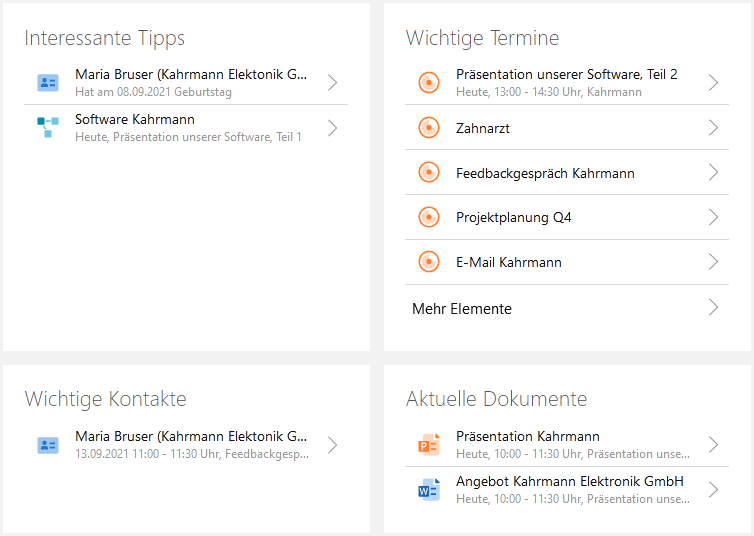
Task: Open chevron arrow next to Zahnarzt
Action: point(713,128)
